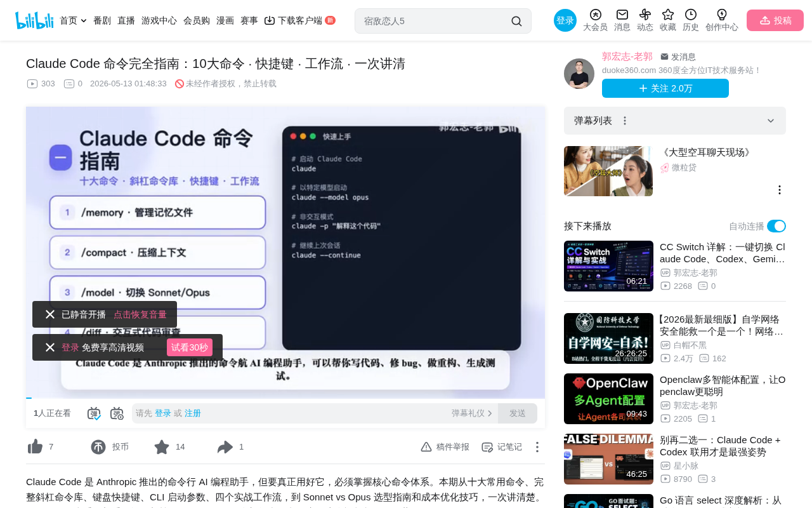Open 创作中心 lightbulb icon

click(722, 15)
